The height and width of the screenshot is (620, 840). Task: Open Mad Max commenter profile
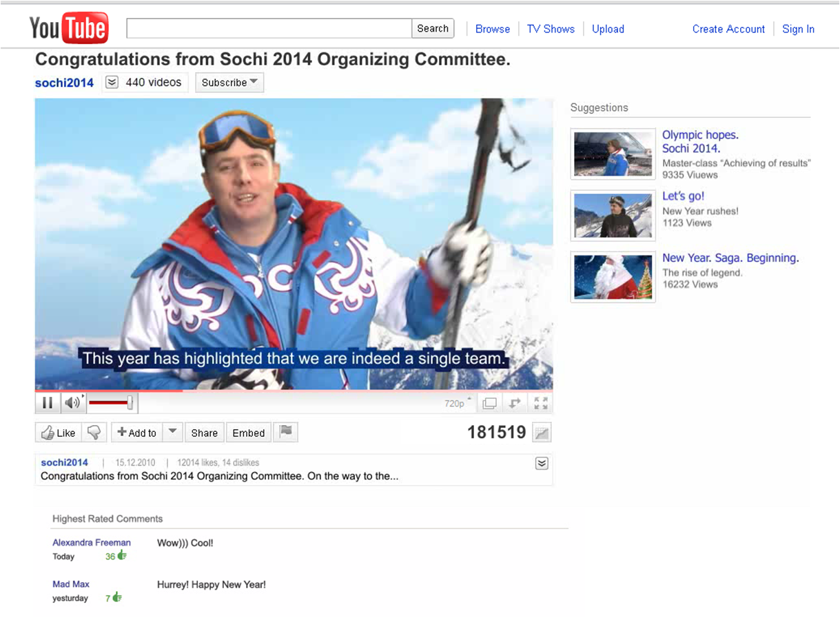point(71,584)
